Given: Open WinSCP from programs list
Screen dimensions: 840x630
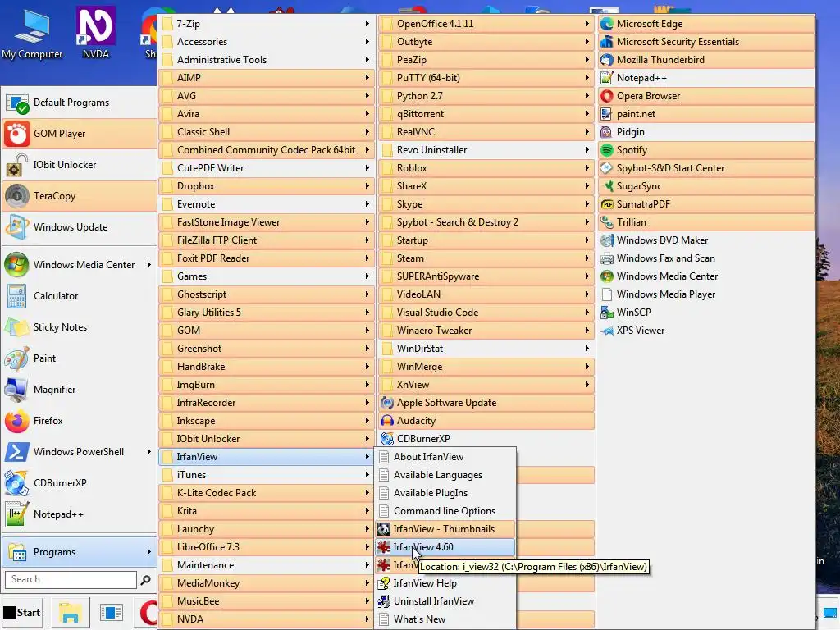Looking at the screenshot, I should [x=706, y=313].
